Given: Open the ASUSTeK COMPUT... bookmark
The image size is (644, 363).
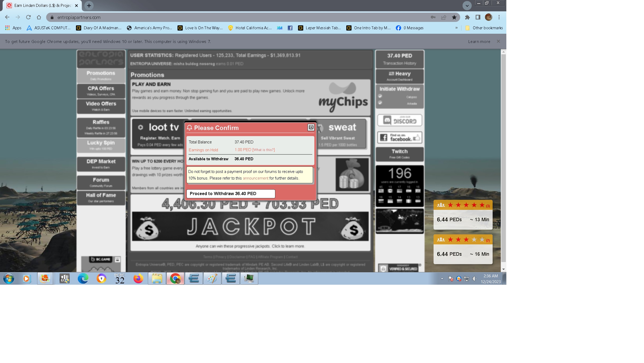Looking at the screenshot, I should pyautogui.click(x=49, y=28).
